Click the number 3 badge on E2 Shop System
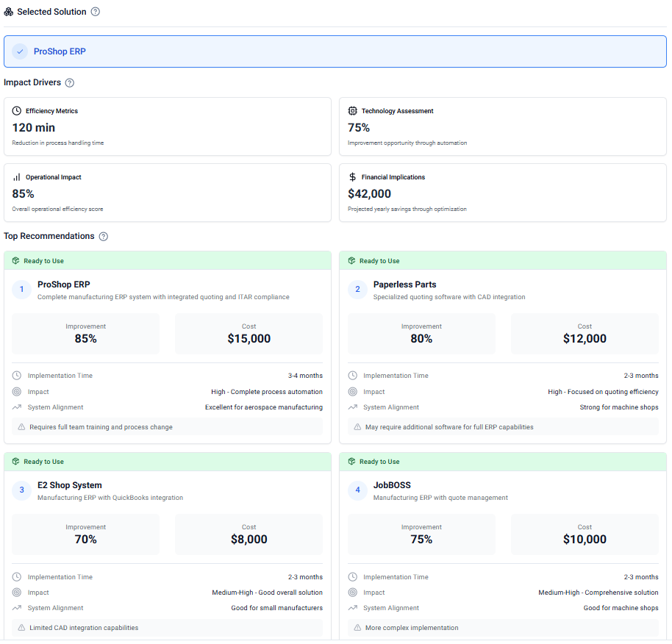The image size is (672, 644). 21,490
